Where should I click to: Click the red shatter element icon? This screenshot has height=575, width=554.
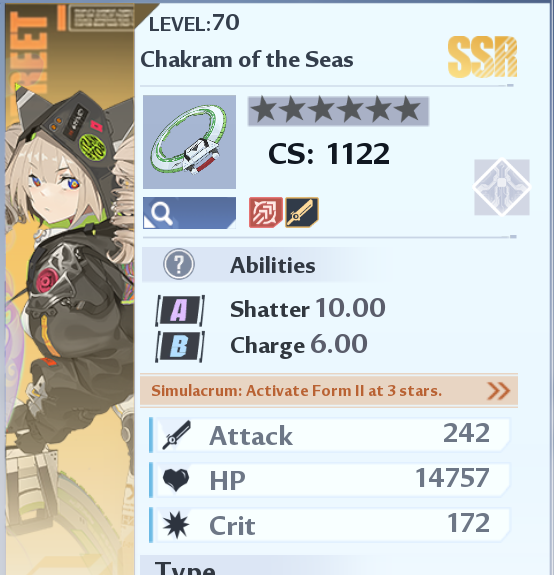tap(266, 213)
